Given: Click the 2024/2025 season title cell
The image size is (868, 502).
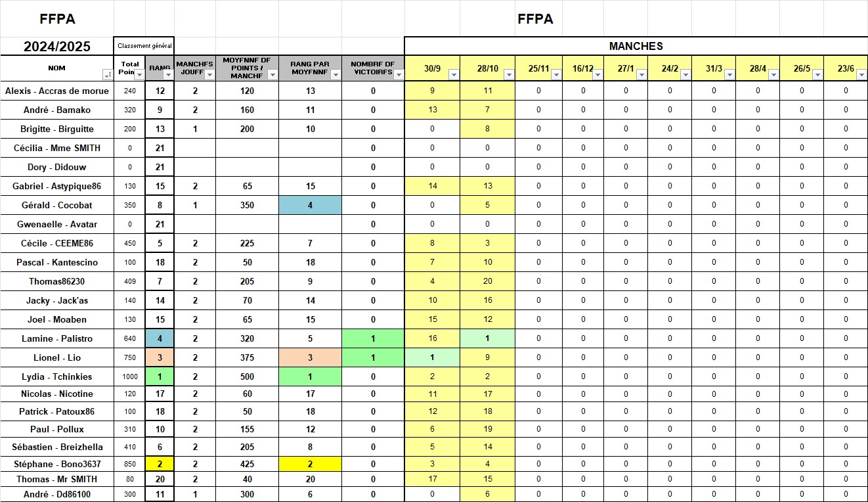Looking at the screenshot, I should tap(57, 47).
